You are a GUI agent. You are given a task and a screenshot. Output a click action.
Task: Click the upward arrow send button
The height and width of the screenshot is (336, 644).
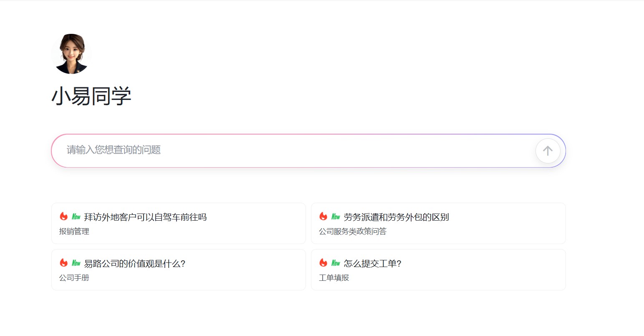point(548,151)
